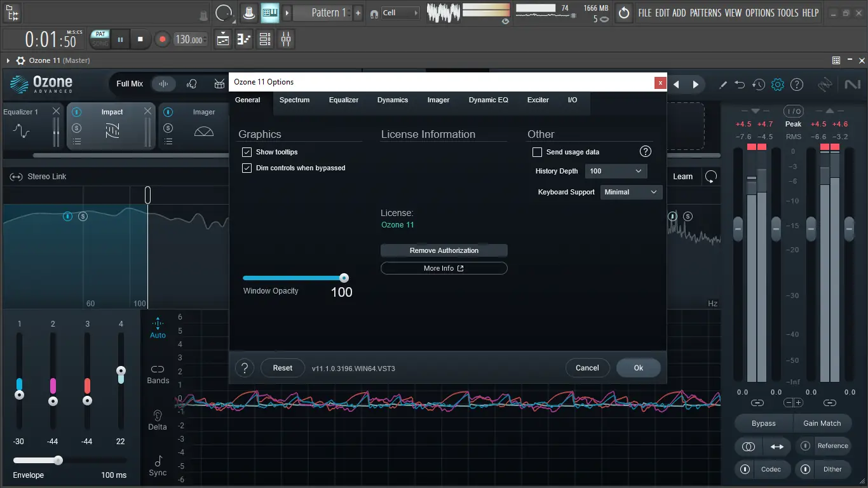Toggle the Reference power button
Image resolution: width=868 pixels, height=488 pixels.
pos(805,445)
